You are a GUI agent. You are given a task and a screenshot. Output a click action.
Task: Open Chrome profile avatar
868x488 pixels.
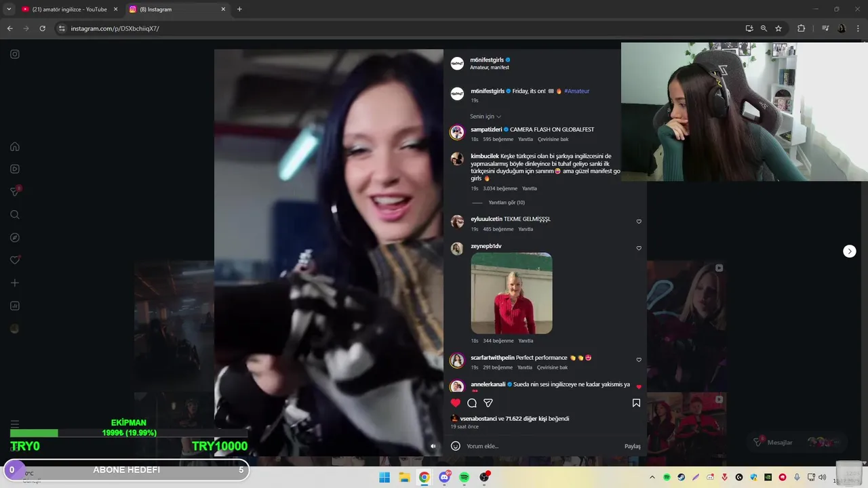point(842,28)
